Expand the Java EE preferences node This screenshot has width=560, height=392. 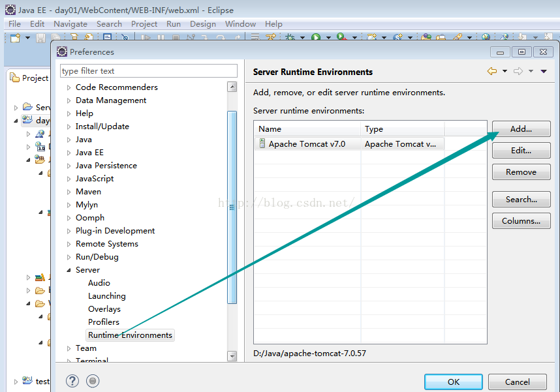point(69,153)
